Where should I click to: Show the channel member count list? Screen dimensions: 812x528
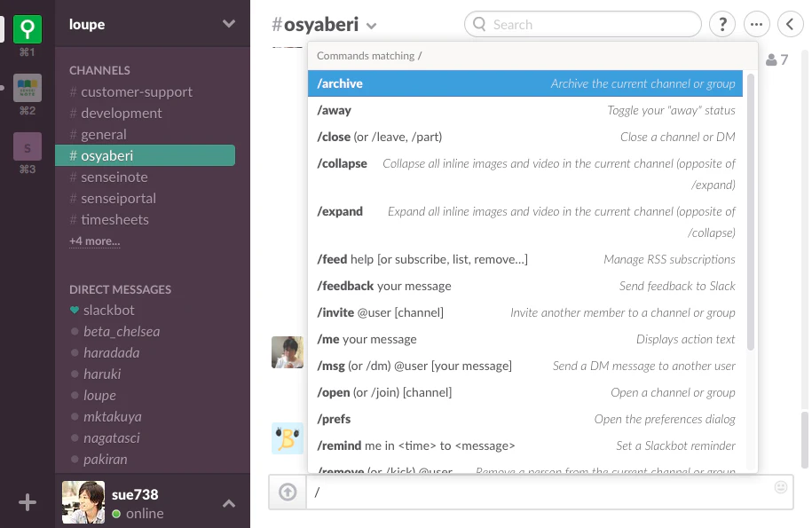777,60
